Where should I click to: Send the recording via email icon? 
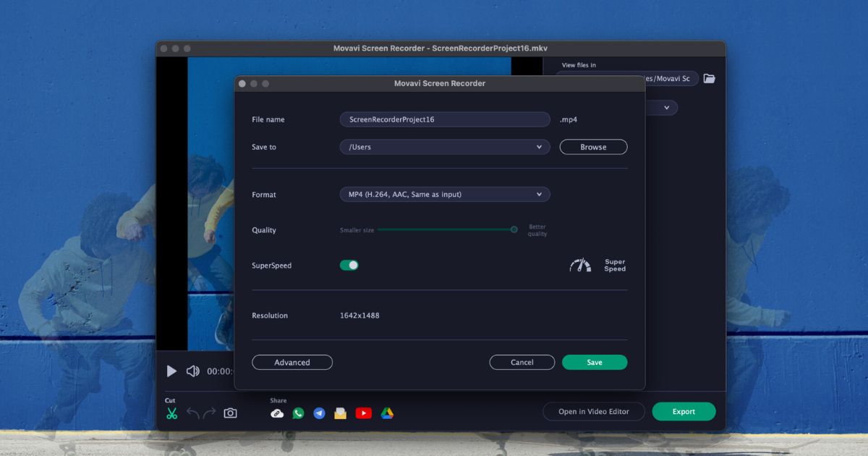340,413
